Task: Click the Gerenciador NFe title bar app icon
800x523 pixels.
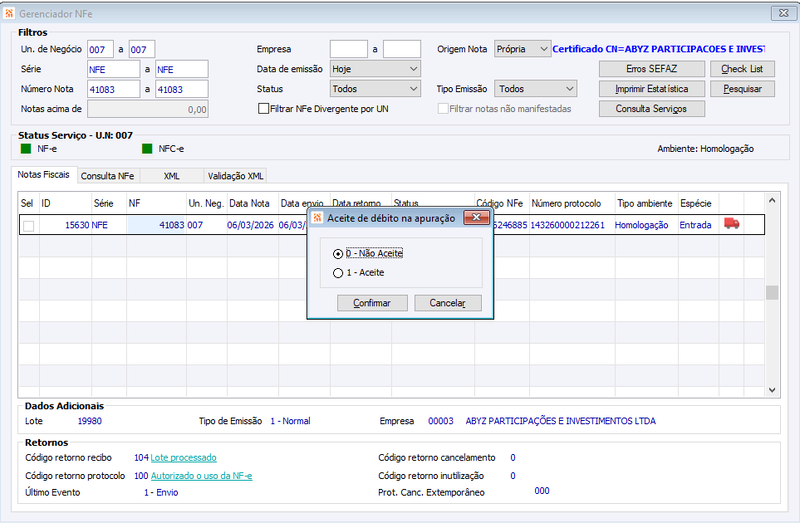Action: click(9, 13)
